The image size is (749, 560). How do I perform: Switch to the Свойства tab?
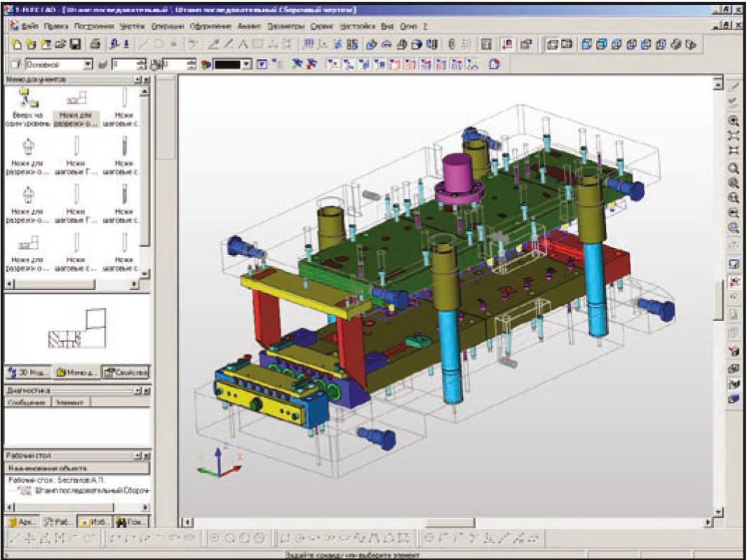click(126, 372)
